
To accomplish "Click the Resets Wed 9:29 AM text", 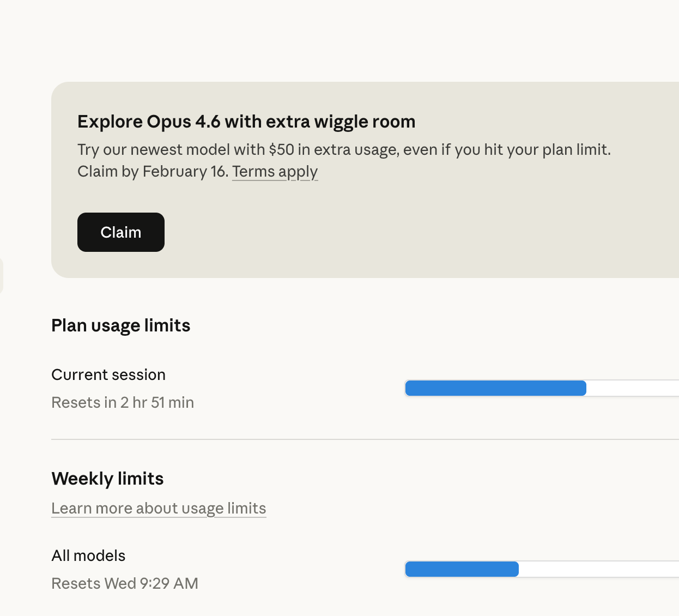I will pyautogui.click(x=125, y=583).
